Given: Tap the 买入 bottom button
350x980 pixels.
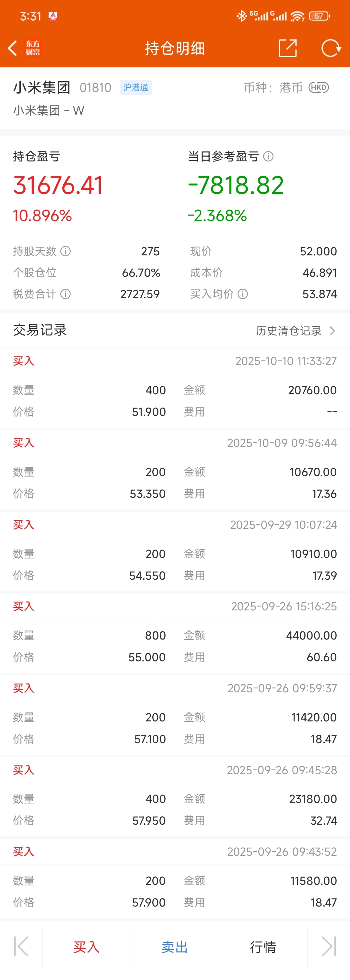Looking at the screenshot, I should (87, 947).
